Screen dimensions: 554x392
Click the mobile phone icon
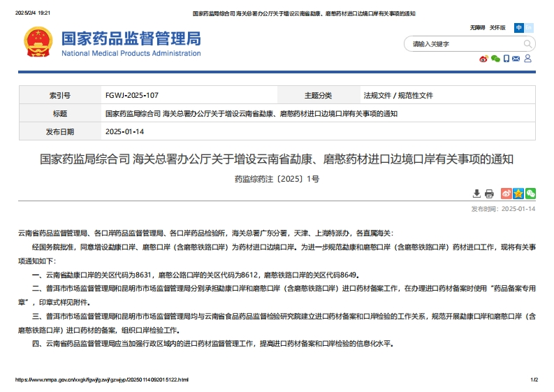coord(506,59)
